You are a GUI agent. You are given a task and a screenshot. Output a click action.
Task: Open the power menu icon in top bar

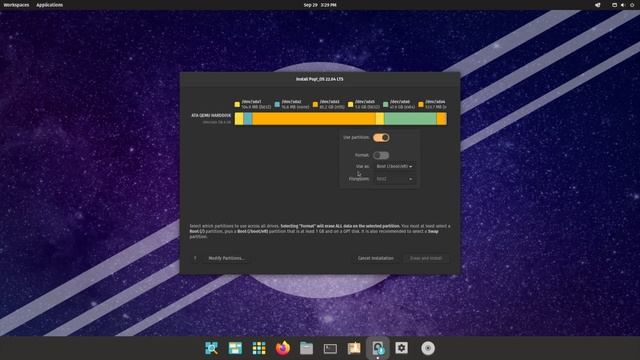click(632, 5)
